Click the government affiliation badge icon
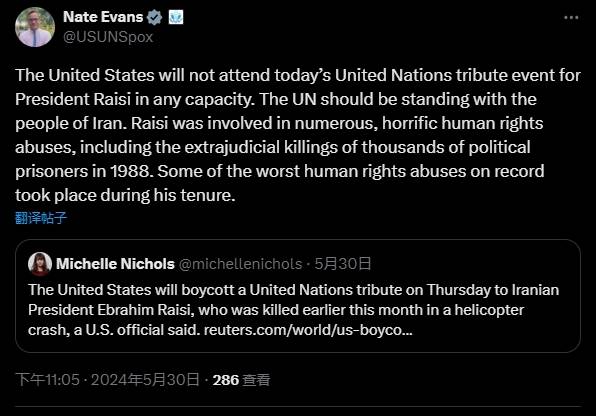 (x=176, y=17)
